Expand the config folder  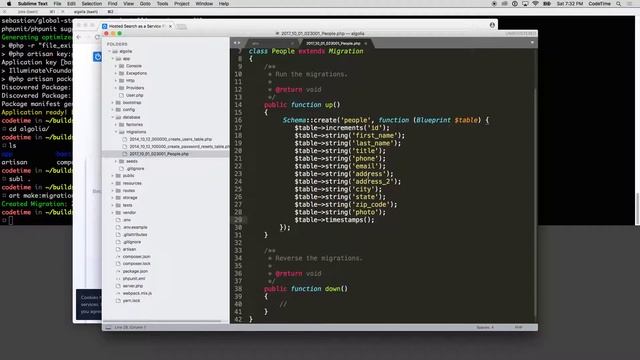click(113, 110)
